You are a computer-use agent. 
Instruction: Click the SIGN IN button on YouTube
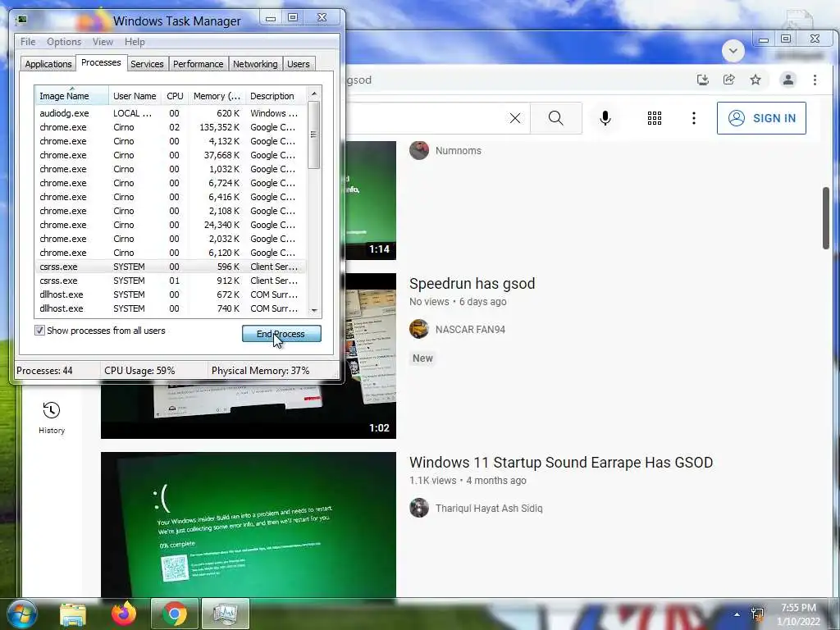[x=761, y=118]
